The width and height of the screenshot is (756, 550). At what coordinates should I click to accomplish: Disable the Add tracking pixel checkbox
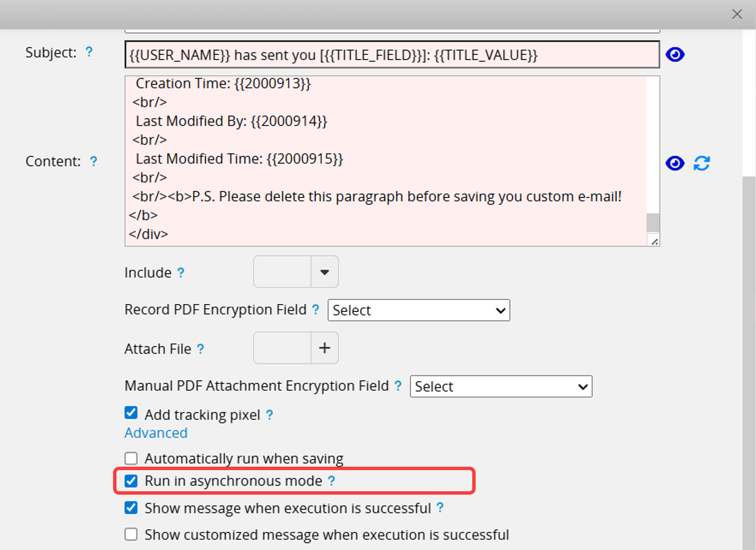click(131, 413)
